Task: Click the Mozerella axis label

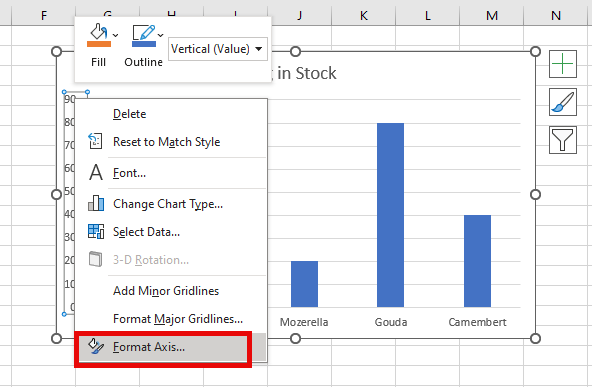Action: tap(304, 322)
